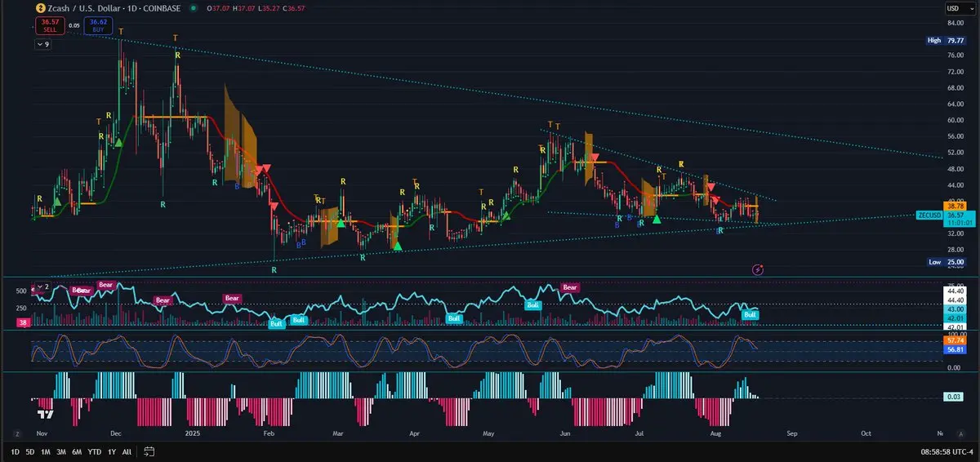Click the orange 38.78 price tag

pyautogui.click(x=955, y=206)
